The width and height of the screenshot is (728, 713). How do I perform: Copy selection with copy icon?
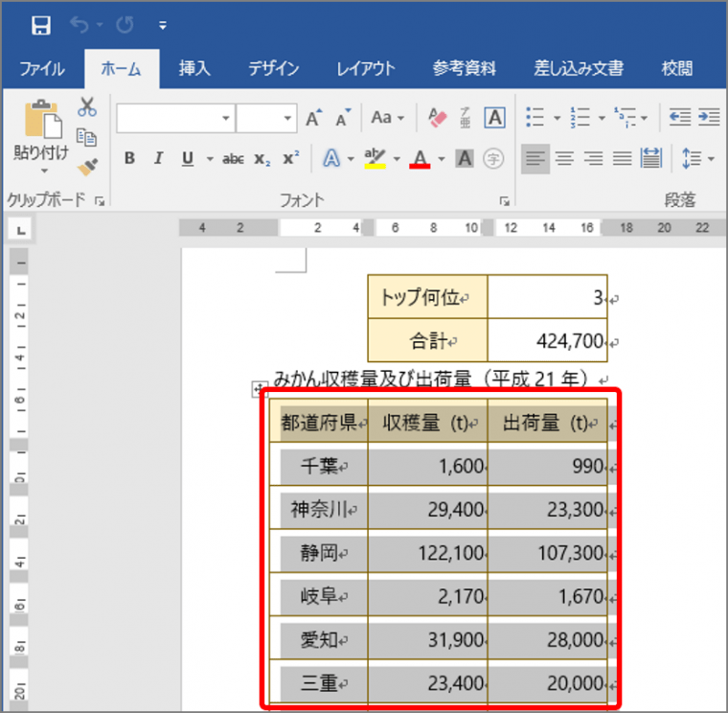click(x=87, y=137)
